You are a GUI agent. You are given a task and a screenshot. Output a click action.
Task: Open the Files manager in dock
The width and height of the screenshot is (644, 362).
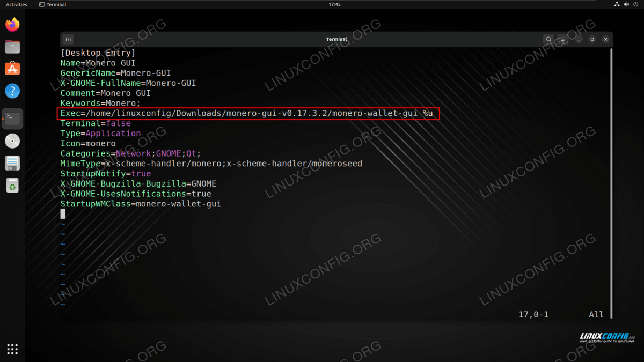coord(12,47)
